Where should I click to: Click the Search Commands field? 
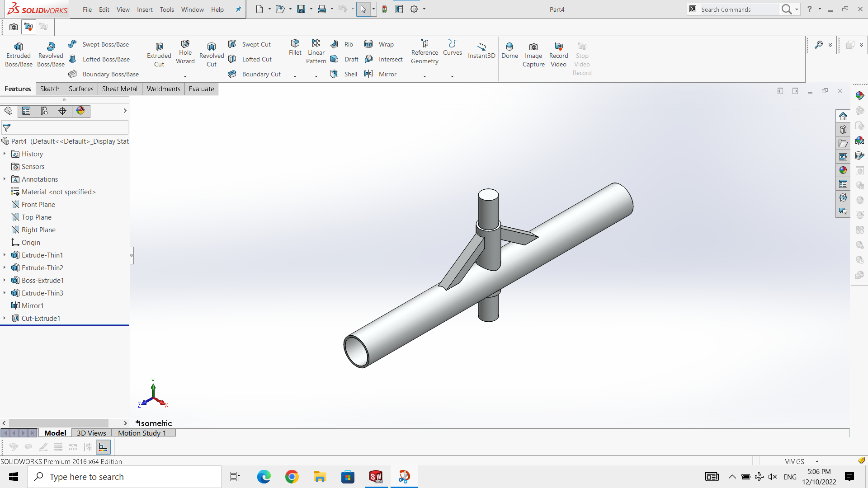[x=739, y=9]
